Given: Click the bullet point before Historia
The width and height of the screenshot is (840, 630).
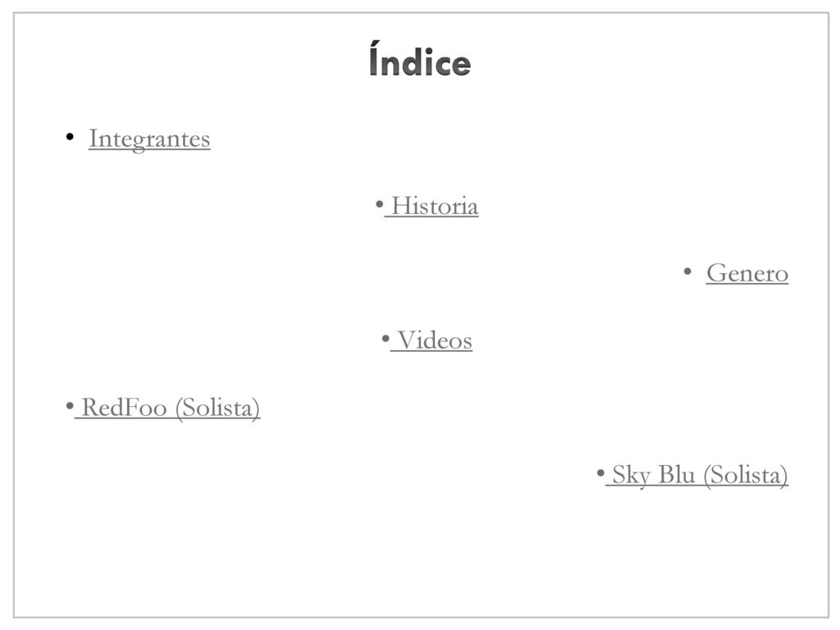Looking at the screenshot, I should point(379,204).
